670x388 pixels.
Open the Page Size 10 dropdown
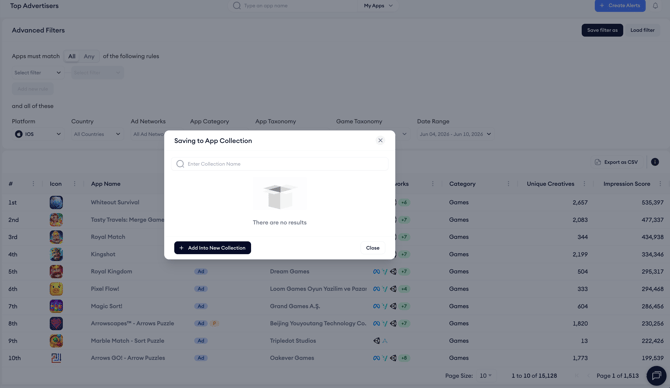pyautogui.click(x=485, y=376)
